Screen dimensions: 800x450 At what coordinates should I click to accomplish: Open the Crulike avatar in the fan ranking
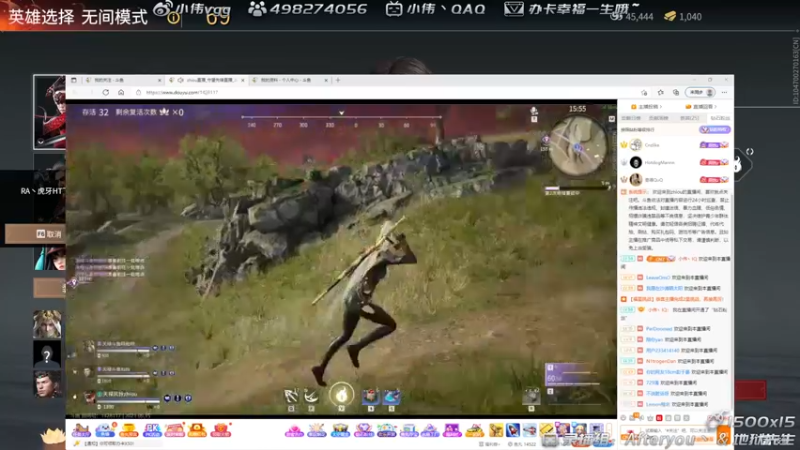point(636,145)
